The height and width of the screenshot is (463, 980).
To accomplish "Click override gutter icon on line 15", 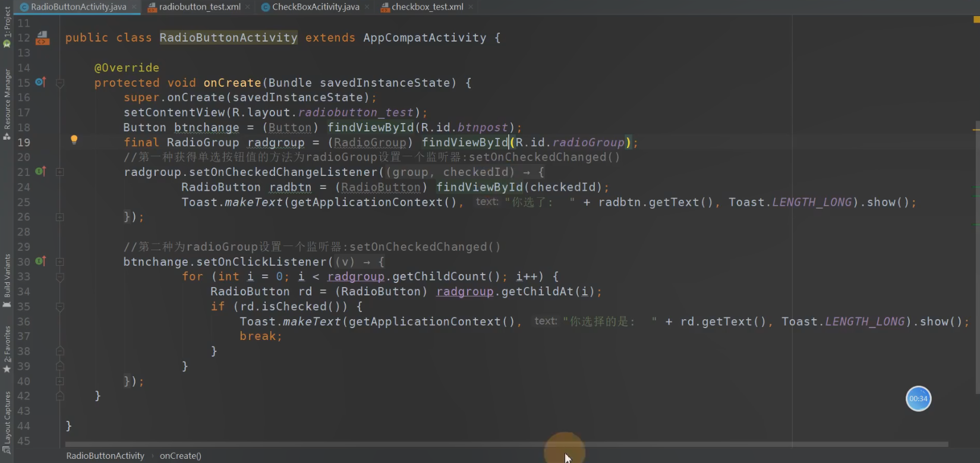I will [40, 82].
